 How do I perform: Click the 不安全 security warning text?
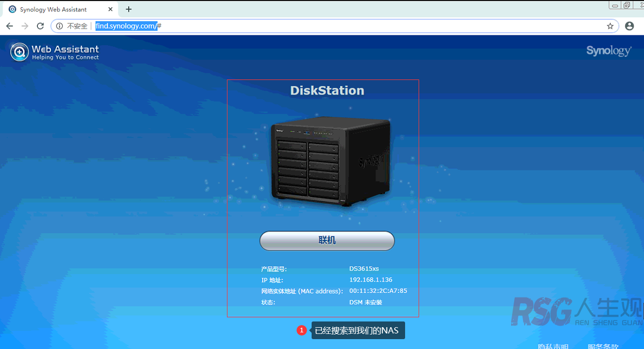pyautogui.click(x=77, y=26)
